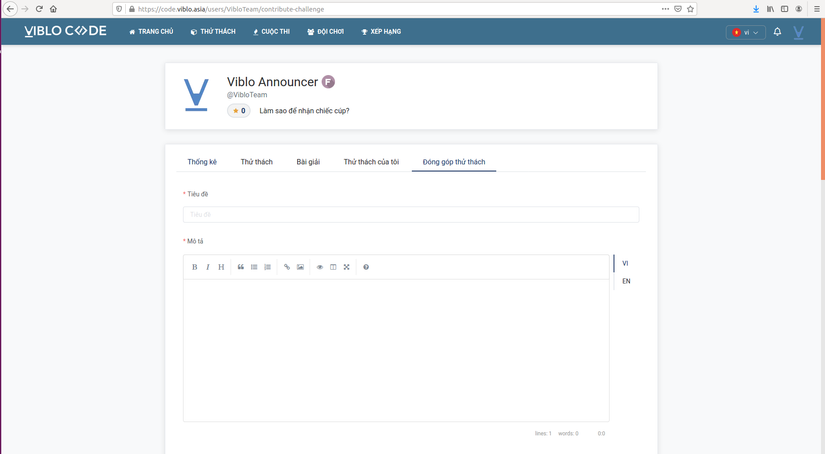Screen dimensions: 825x454
Task: Click the Pocket save icon
Action: (678, 9)
